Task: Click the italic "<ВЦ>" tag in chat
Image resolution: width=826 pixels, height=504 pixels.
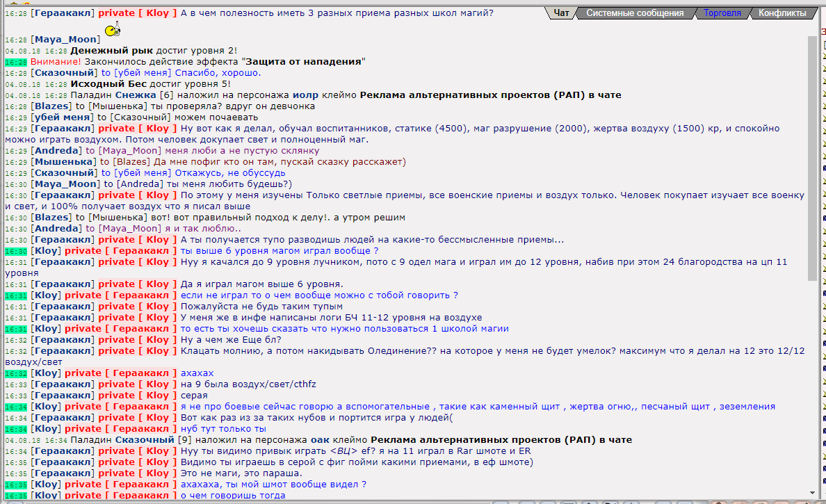Action: point(343,450)
